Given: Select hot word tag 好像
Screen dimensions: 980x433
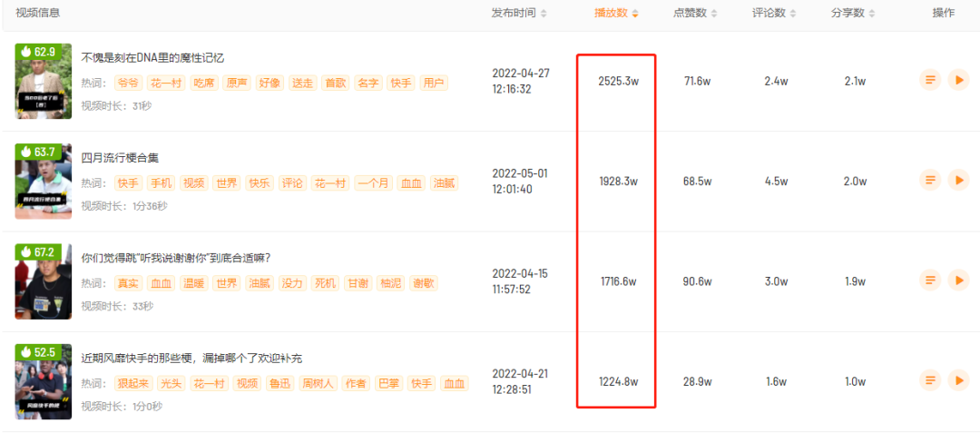Looking at the screenshot, I should [x=270, y=84].
